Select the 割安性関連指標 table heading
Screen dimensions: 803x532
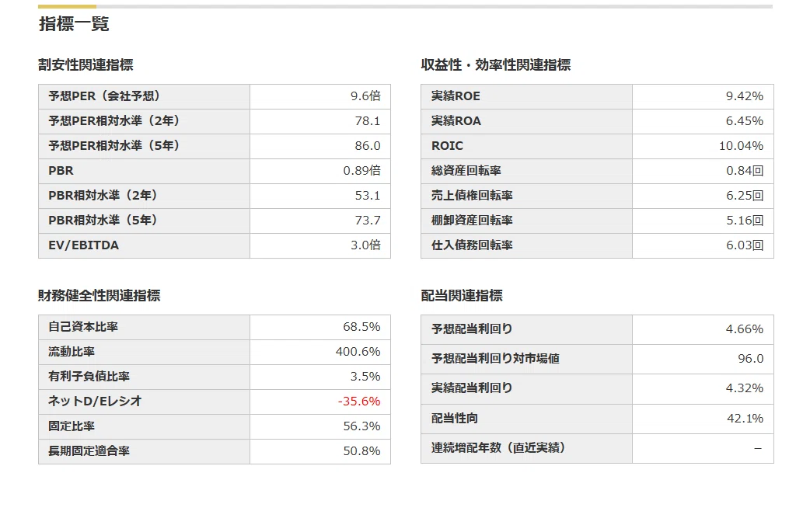[x=86, y=65]
